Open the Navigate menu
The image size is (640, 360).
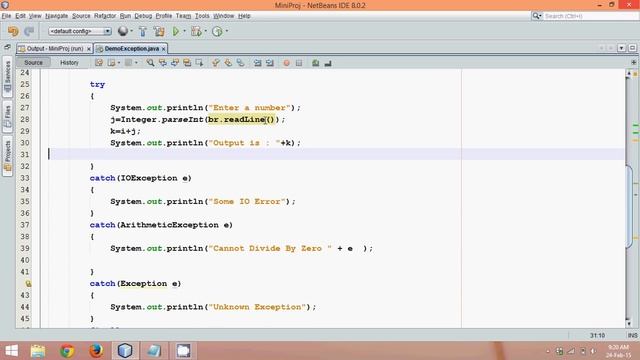(56, 16)
